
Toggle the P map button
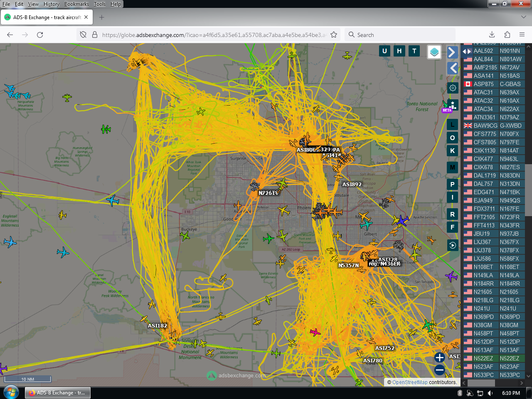pyautogui.click(x=453, y=184)
